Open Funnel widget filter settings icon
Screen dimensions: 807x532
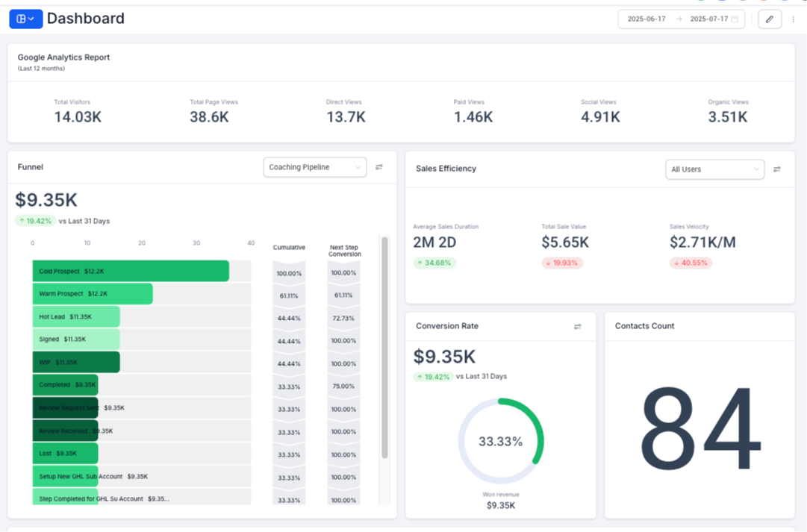coord(379,167)
